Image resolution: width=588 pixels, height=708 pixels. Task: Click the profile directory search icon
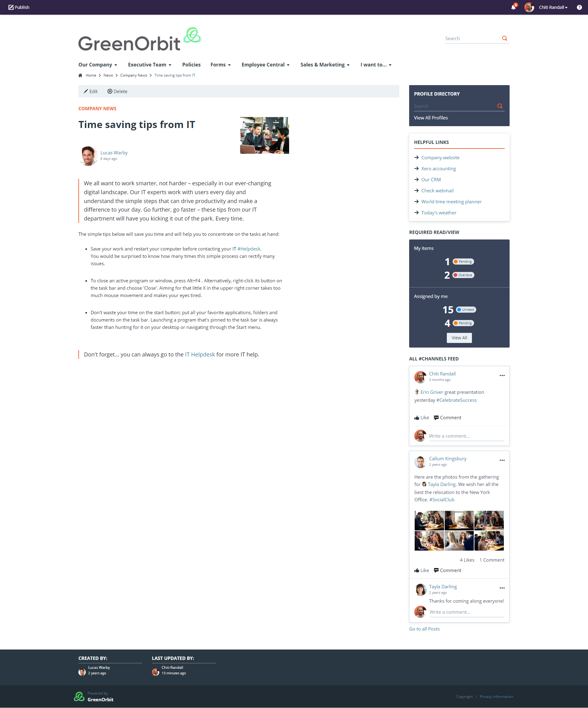(x=500, y=106)
